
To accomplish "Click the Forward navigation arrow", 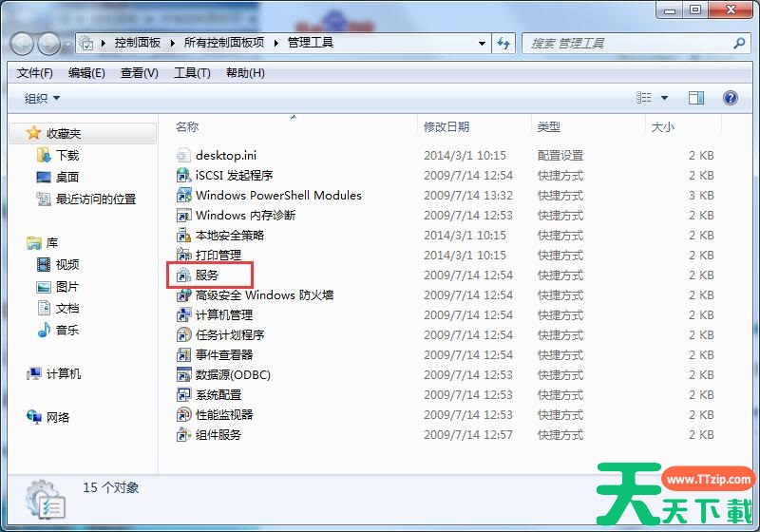I will coord(49,44).
